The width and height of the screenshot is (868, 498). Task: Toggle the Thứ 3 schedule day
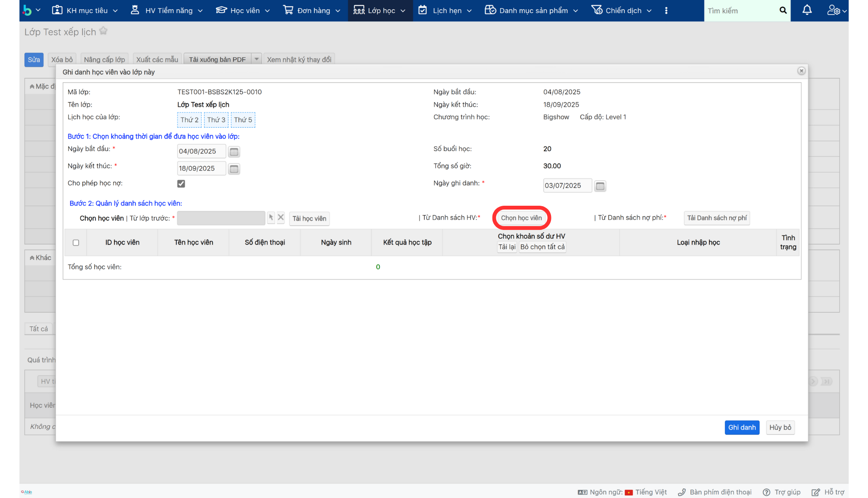[x=216, y=120]
